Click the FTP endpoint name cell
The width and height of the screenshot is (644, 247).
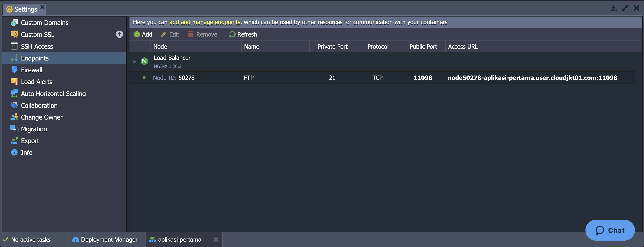pyautogui.click(x=248, y=78)
